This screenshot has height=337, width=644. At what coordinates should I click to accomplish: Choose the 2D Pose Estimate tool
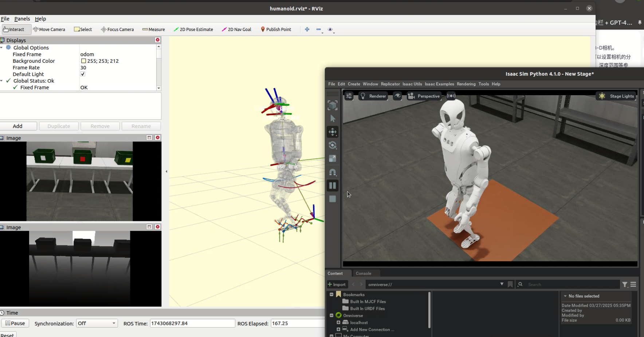click(193, 30)
